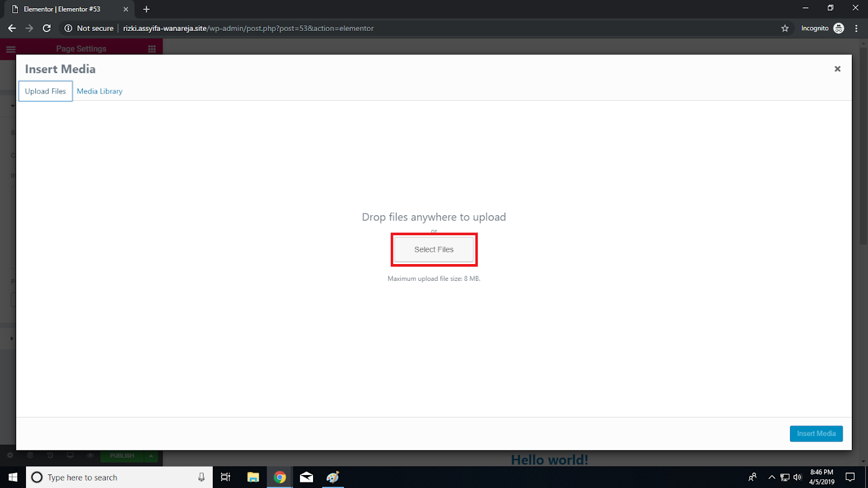This screenshot has width=868, height=488.
Task: Open the Windows Start menu
Action: click(x=12, y=477)
